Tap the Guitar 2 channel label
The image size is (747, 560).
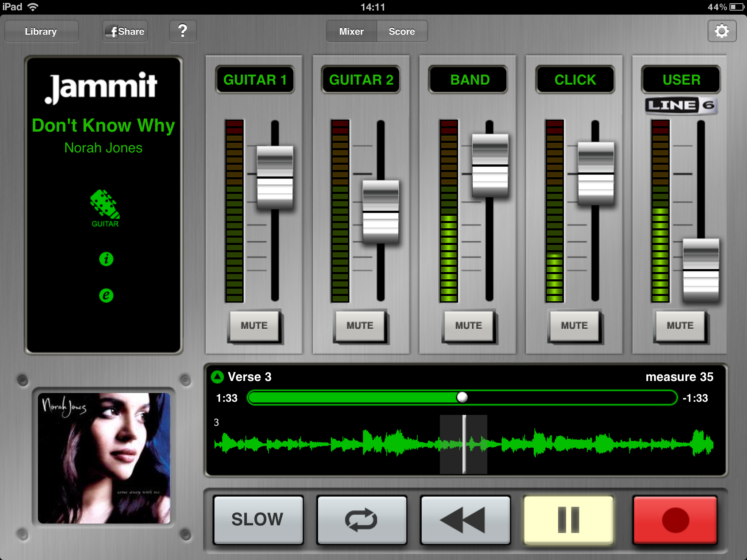tap(361, 79)
